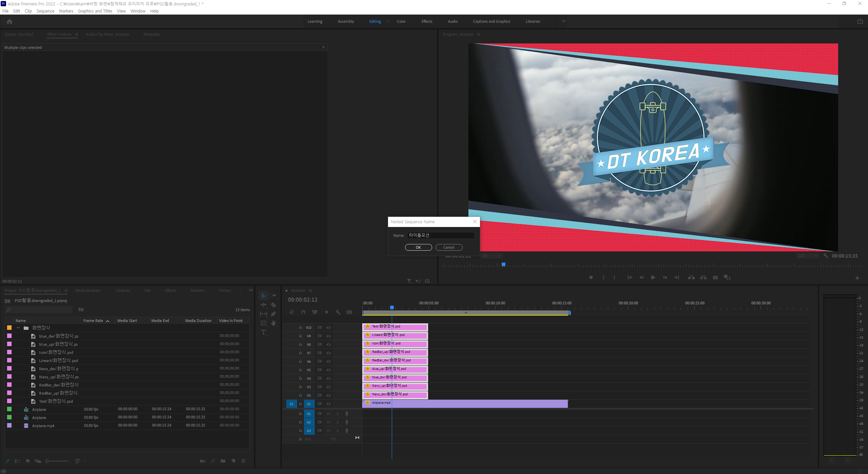Select the Hand tool
The height and width of the screenshot is (474, 868).
pos(273,323)
